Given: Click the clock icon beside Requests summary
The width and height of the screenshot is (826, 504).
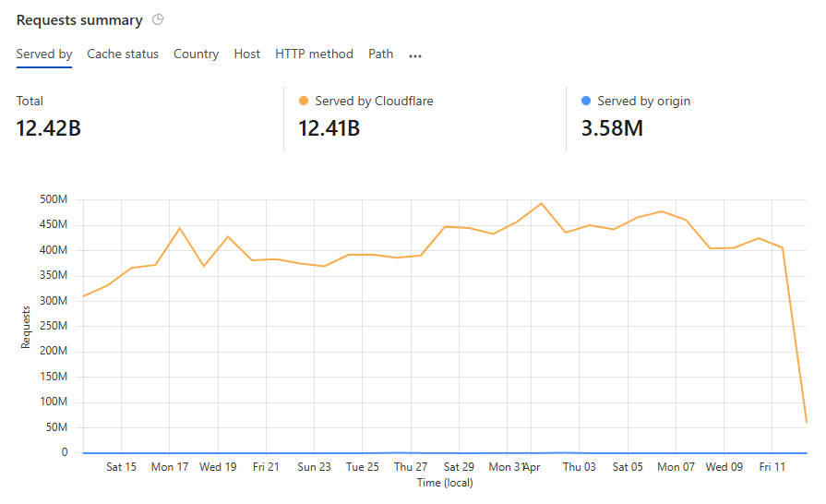Looking at the screenshot, I should [x=158, y=19].
